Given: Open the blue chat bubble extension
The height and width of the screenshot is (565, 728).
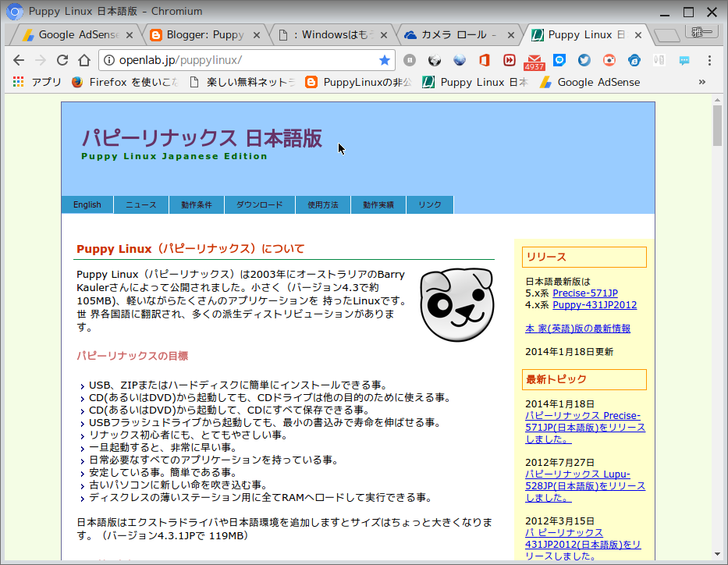Looking at the screenshot, I should [559, 60].
